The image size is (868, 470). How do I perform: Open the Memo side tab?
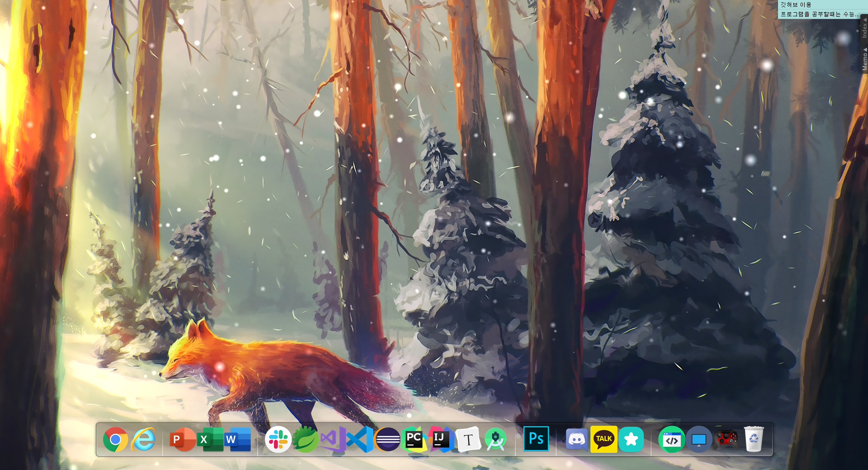click(864, 59)
